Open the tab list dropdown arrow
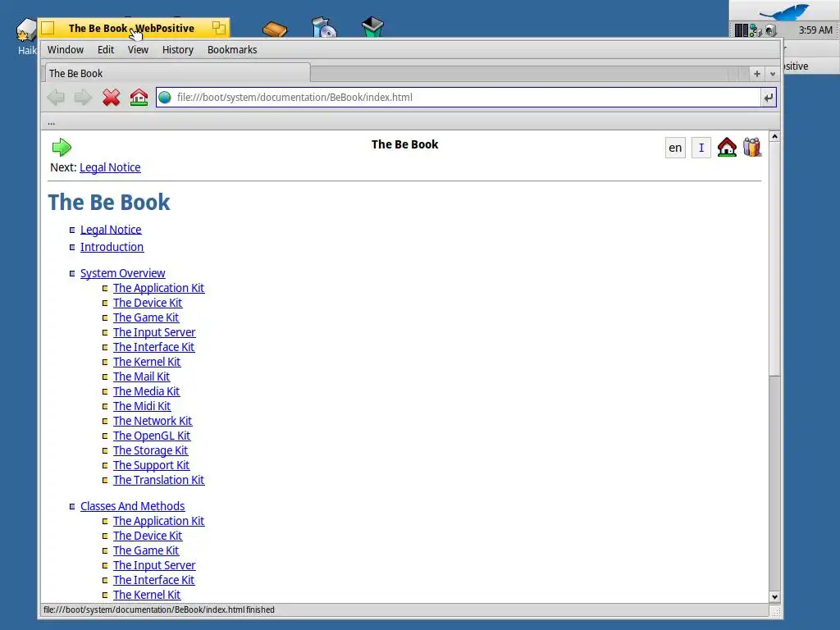840x630 pixels. 773,74
